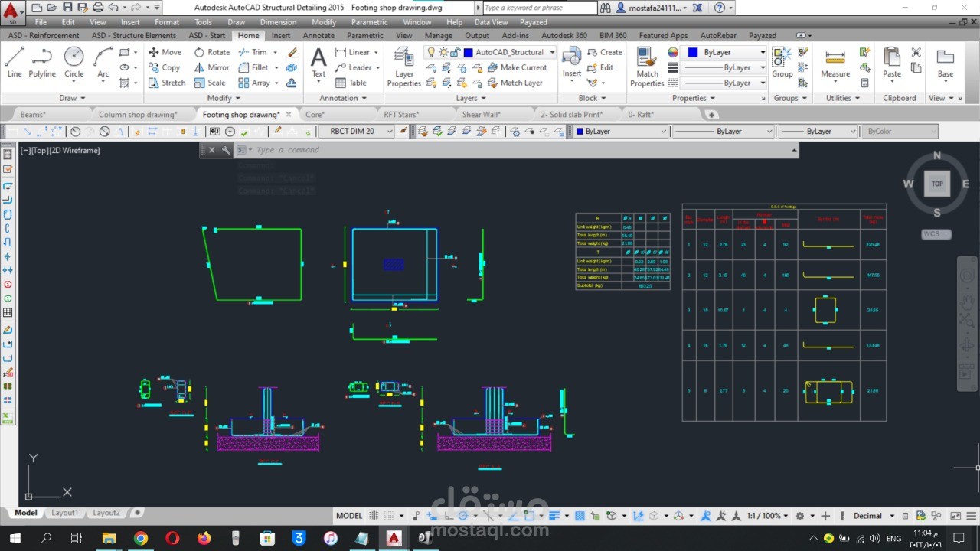Image resolution: width=980 pixels, height=551 pixels.
Task: Open the AutoCAD_Structural layer dropdown
Action: [551, 52]
